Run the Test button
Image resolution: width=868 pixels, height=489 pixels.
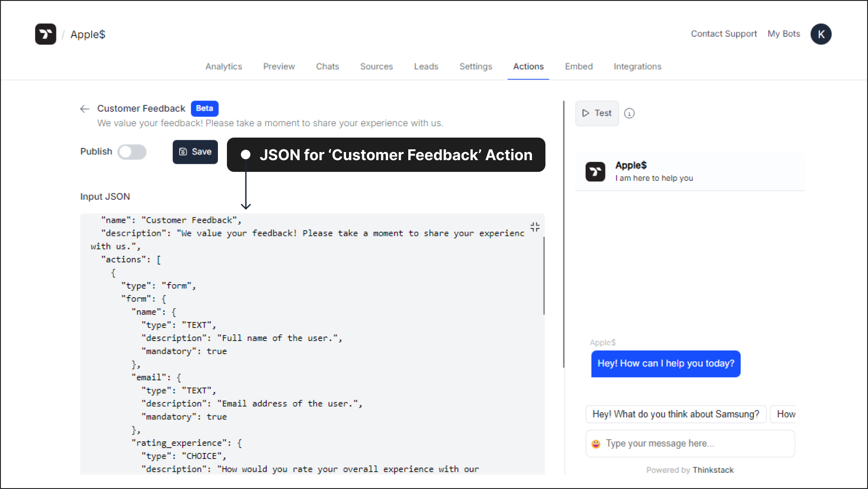597,113
